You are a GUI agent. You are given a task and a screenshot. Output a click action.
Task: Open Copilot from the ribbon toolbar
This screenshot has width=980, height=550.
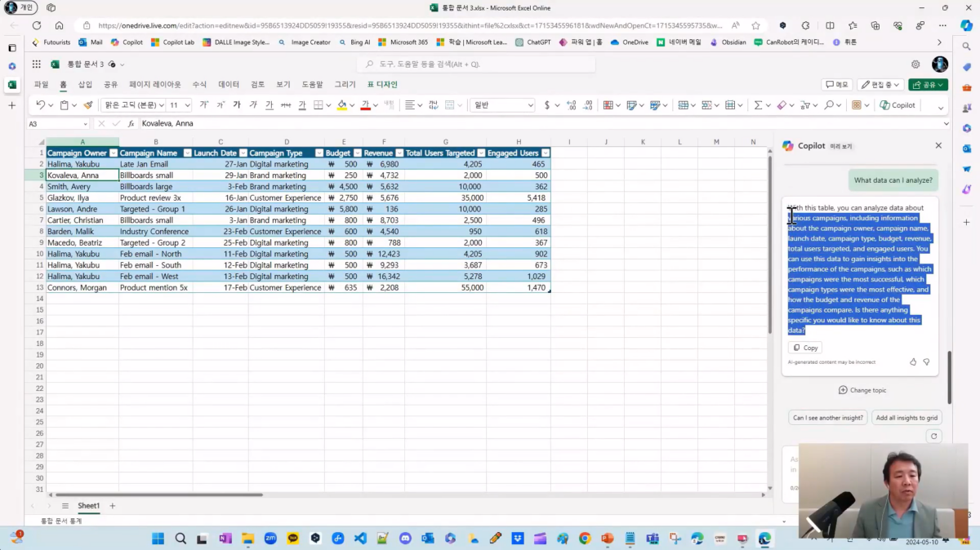(897, 105)
